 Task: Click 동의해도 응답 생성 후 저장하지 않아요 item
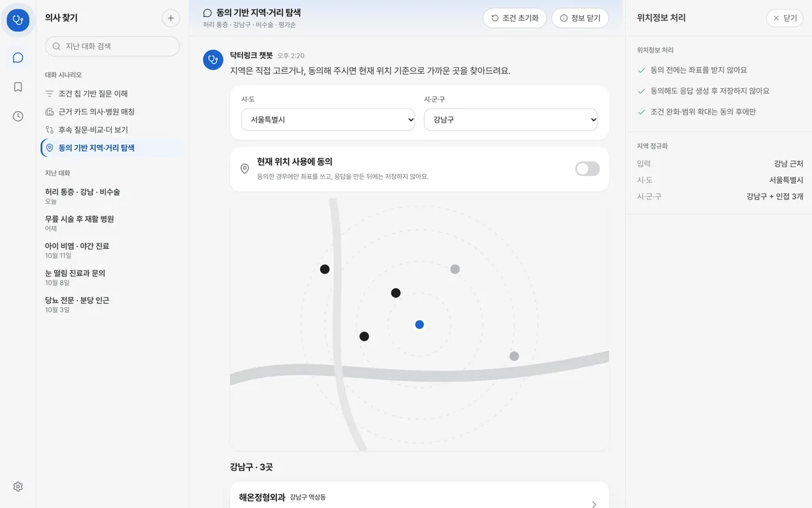click(710, 91)
